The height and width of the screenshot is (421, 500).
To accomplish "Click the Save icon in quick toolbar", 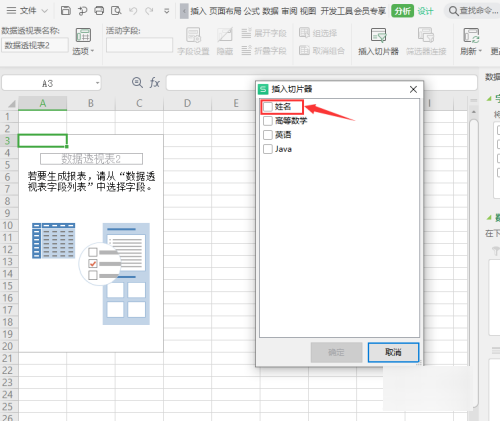I will pos(66,11).
